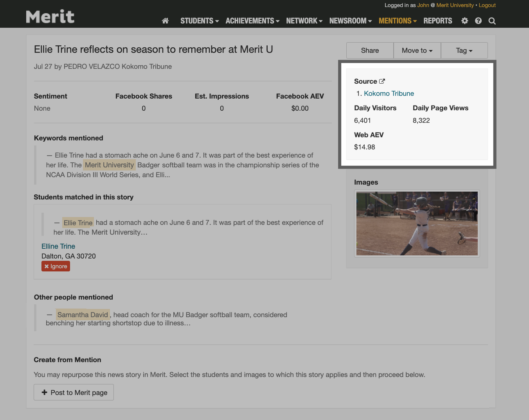
Task: Click the softball batter image thumbnail
Action: (x=417, y=223)
